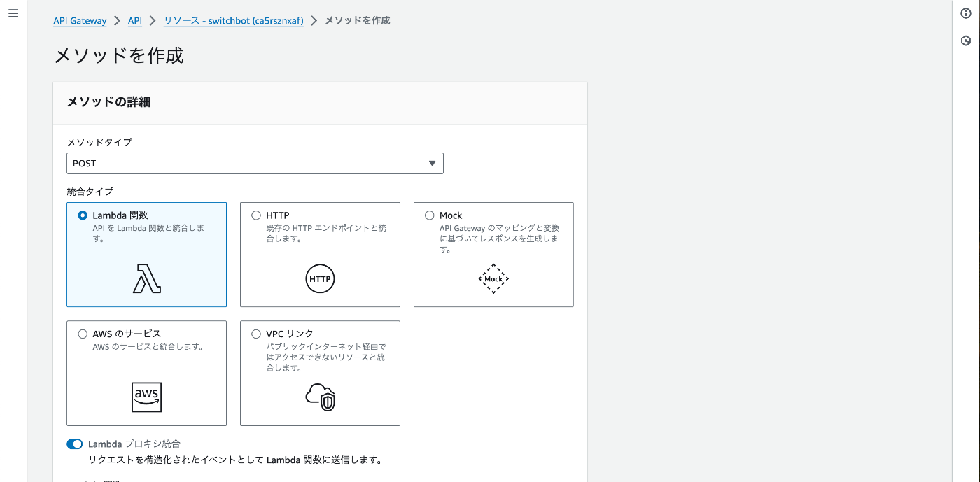Click the 統合タイプ label
Viewport: 980px width, 482px height.
tap(90, 191)
